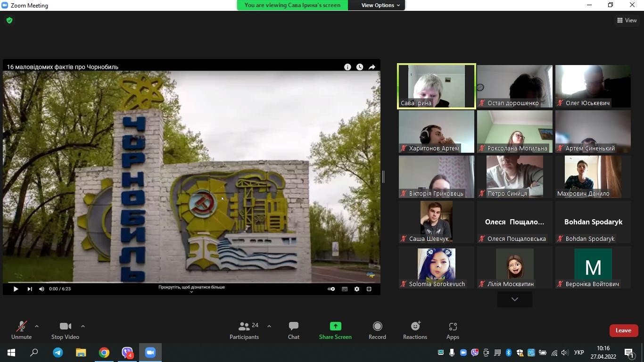
Task: Click Zoom icon in taskbar
Action: pyautogui.click(x=150, y=353)
